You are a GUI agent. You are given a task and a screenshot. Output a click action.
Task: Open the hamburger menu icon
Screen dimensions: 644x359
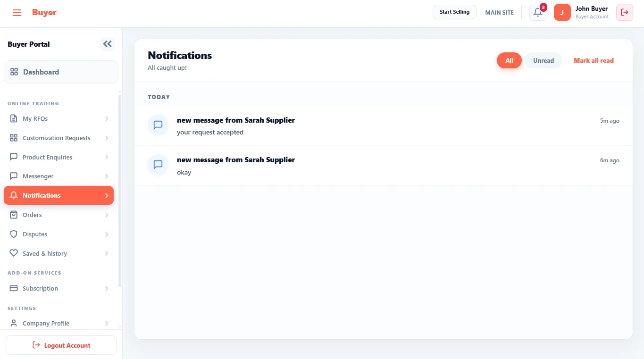click(17, 13)
